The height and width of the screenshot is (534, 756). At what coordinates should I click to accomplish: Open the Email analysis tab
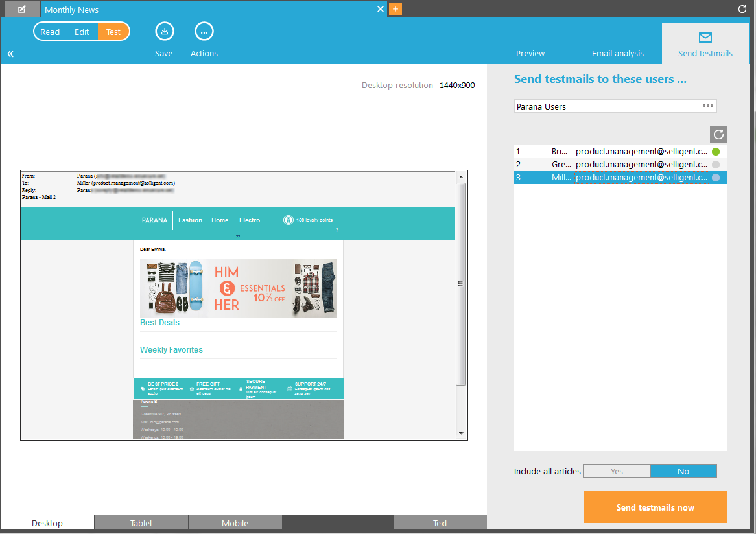[617, 53]
